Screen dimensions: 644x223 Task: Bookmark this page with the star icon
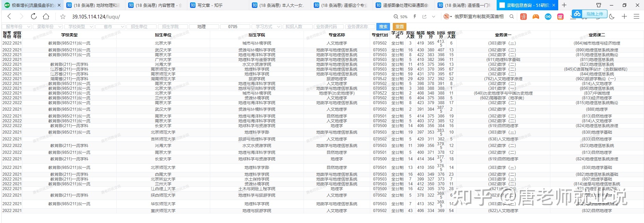pyautogui.click(x=63, y=16)
